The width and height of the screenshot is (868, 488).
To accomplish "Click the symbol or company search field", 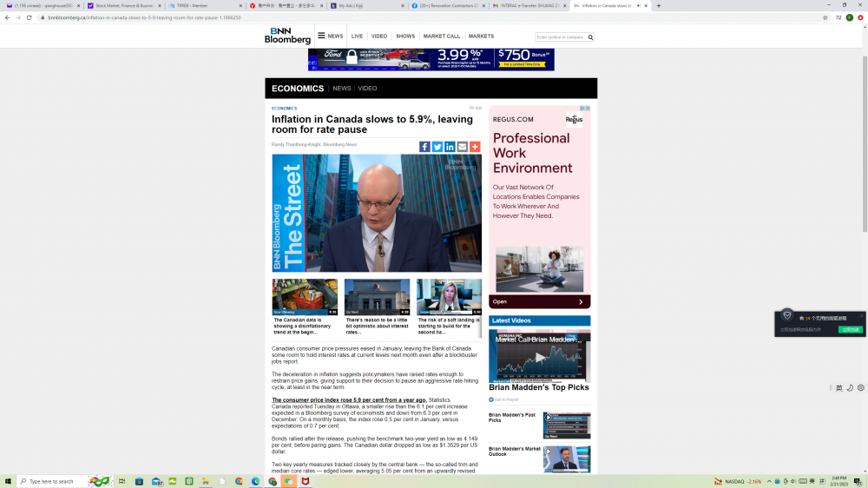I will click(561, 37).
